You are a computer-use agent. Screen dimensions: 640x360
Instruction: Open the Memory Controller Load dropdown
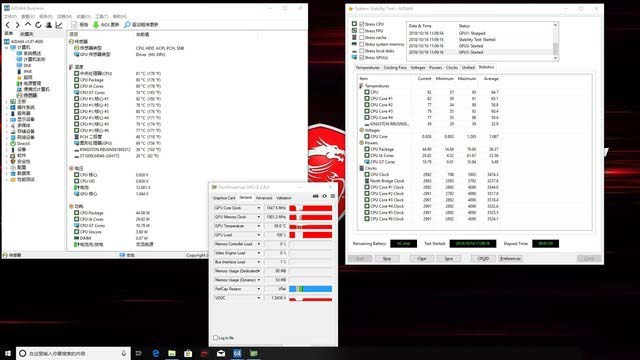point(258,244)
